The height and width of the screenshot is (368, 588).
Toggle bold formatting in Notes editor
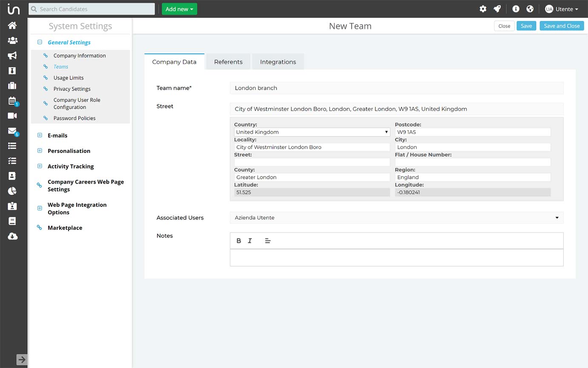click(239, 241)
